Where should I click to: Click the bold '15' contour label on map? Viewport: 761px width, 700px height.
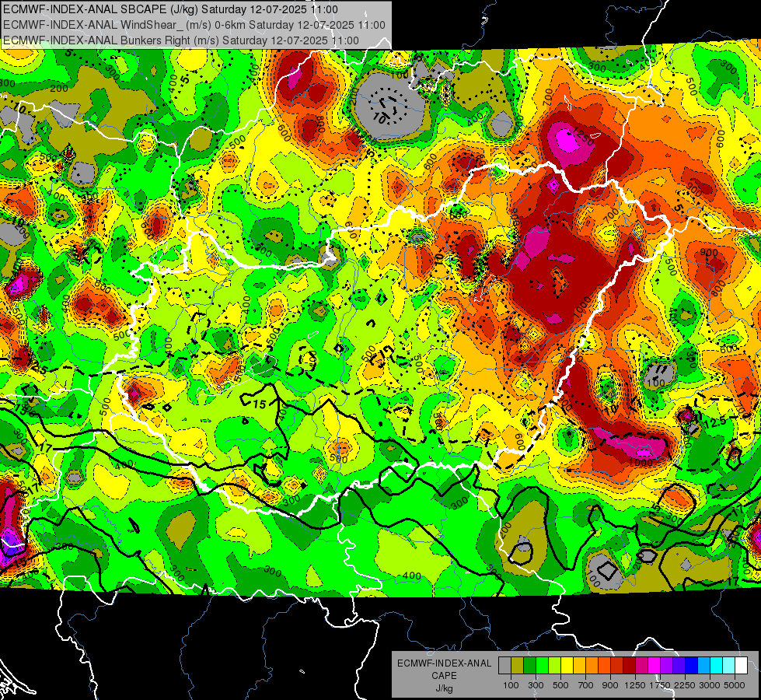(260, 404)
